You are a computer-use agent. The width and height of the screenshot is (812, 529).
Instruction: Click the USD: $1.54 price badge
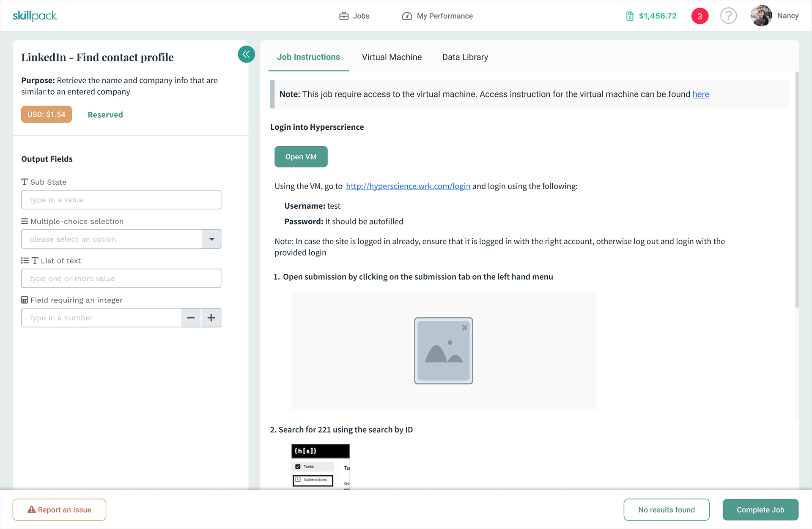(x=47, y=115)
